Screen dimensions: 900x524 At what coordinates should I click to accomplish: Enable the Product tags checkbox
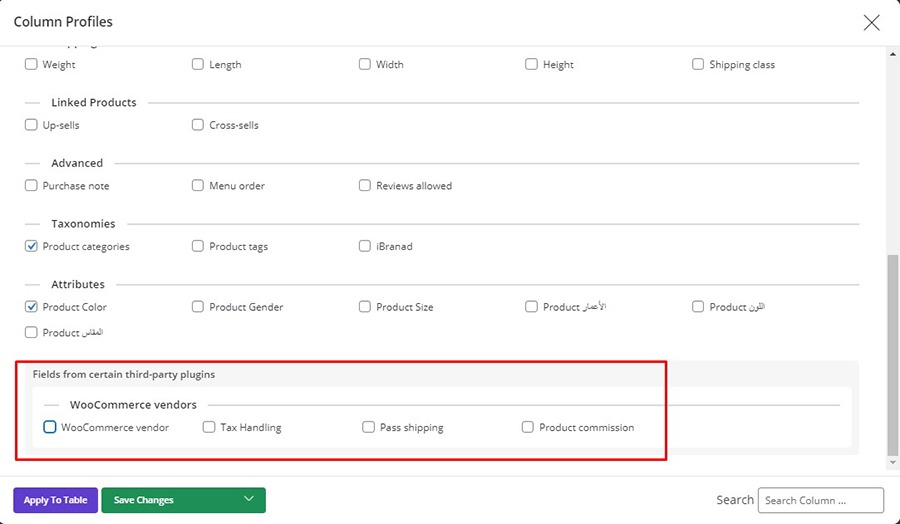[x=198, y=246]
